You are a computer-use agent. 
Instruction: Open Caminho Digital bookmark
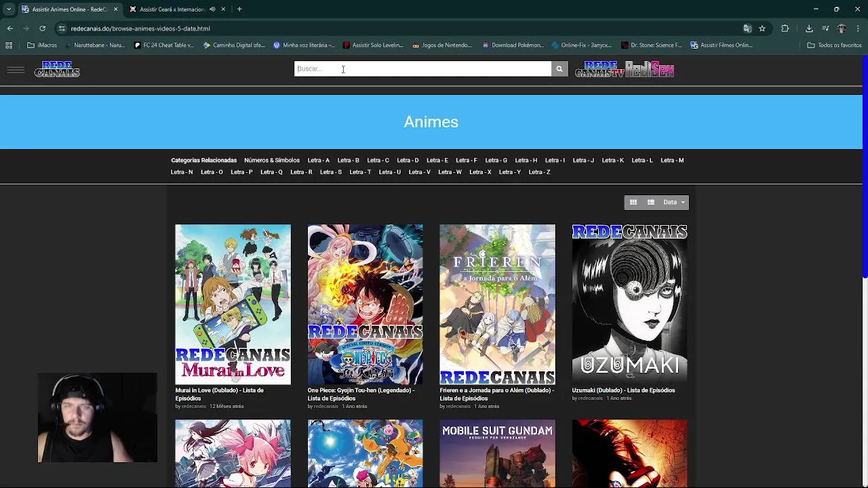[x=234, y=45]
